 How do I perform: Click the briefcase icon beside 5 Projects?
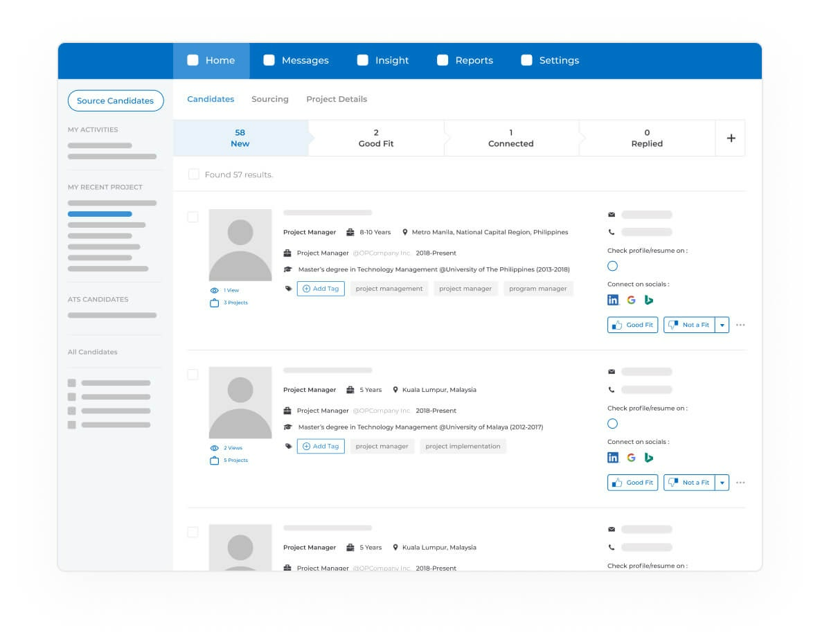214,460
